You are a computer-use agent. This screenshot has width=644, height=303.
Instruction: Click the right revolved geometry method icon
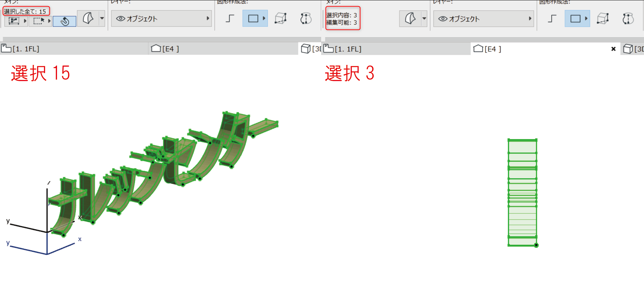(x=628, y=19)
